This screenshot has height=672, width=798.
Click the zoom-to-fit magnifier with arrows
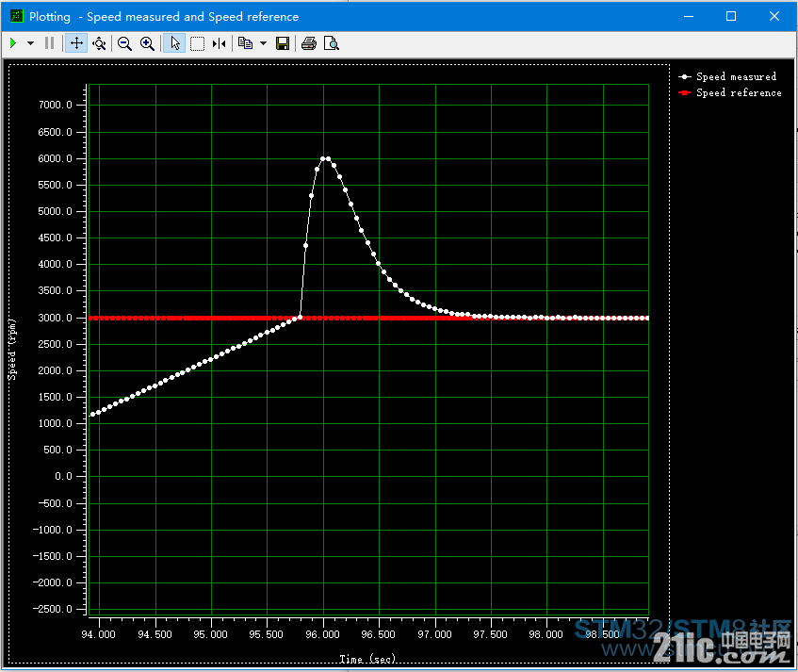(x=99, y=43)
